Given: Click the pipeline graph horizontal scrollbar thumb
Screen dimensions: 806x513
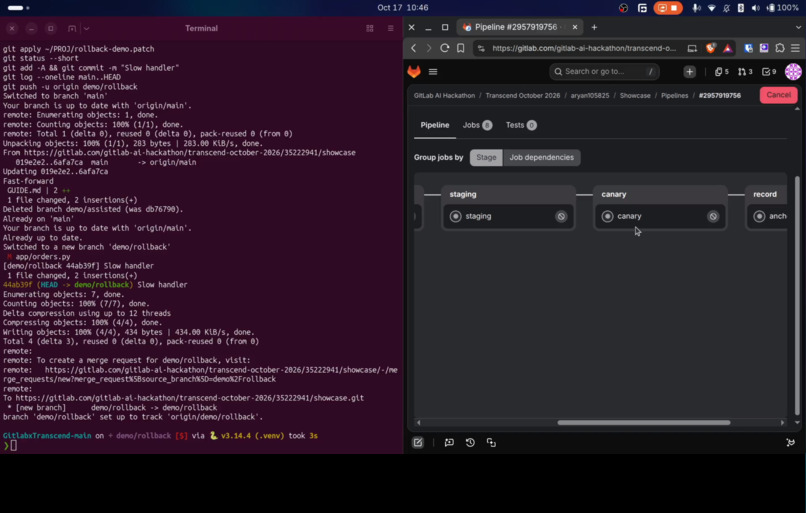Looking at the screenshot, I should 644,423.
